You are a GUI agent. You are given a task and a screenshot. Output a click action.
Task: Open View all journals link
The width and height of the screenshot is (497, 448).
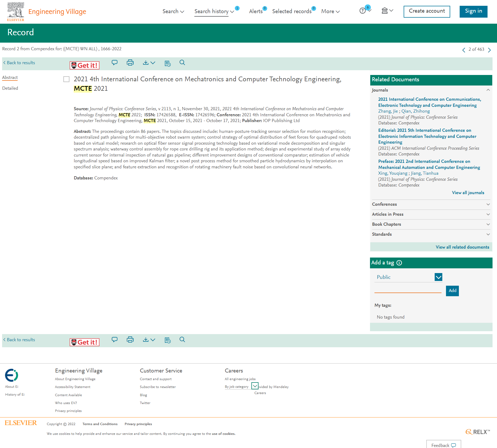(468, 193)
